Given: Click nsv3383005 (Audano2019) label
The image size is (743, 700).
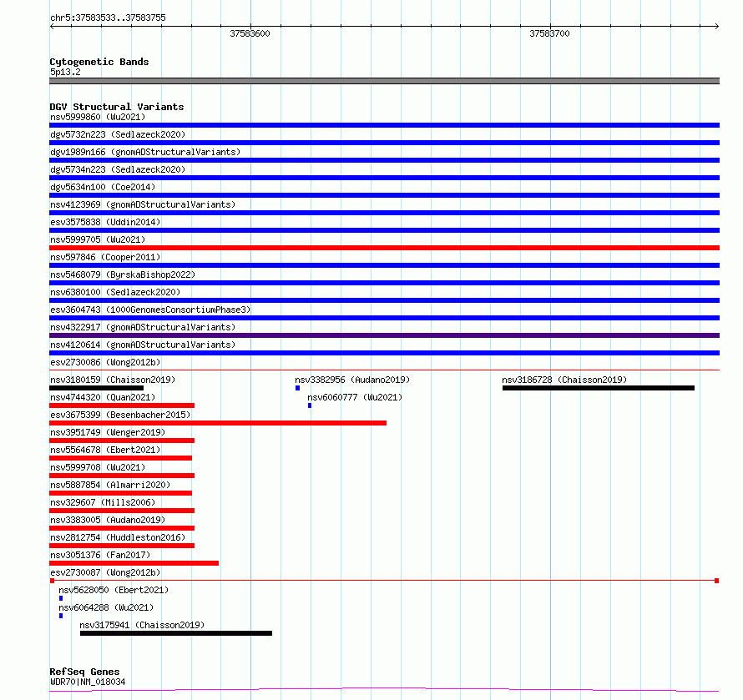Looking at the screenshot, I should click(x=108, y=520).
